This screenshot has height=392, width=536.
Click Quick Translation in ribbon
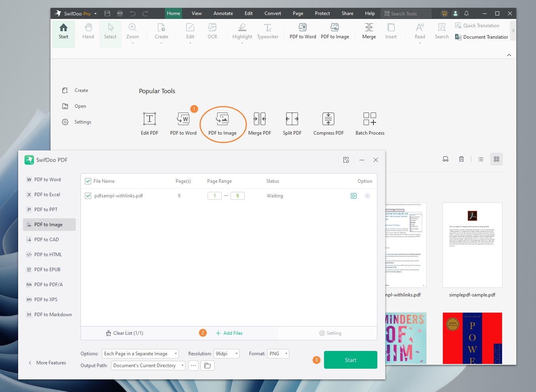[477, 26]
